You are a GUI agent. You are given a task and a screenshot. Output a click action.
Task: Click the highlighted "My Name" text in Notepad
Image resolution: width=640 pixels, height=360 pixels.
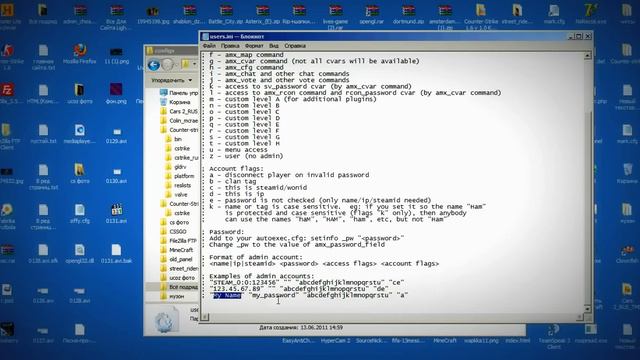[227, 295]
